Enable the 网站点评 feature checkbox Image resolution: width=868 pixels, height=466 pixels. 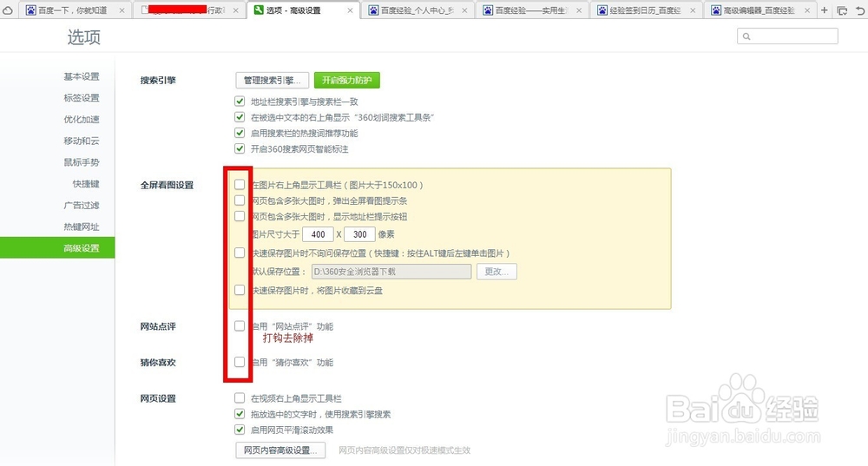point(240,326)
